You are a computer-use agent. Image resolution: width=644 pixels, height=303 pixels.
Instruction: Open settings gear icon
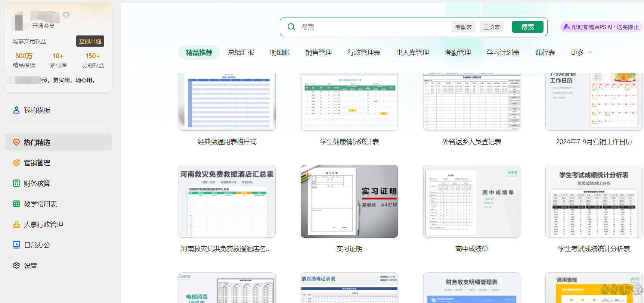click(16, 265)
